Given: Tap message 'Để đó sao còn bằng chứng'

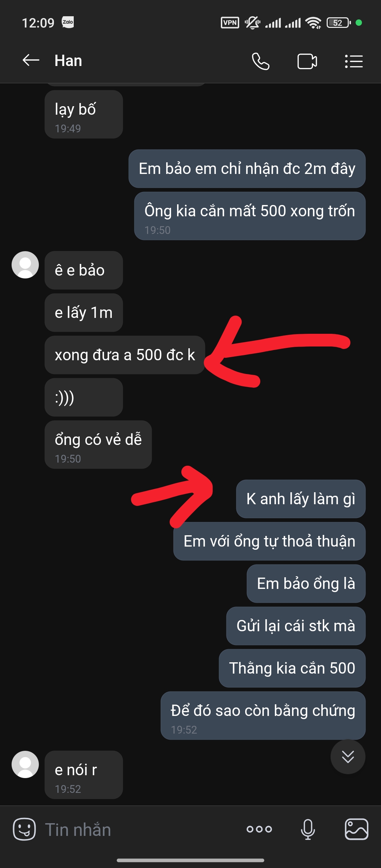Looking at the screenshot, I should click(263, 716).
